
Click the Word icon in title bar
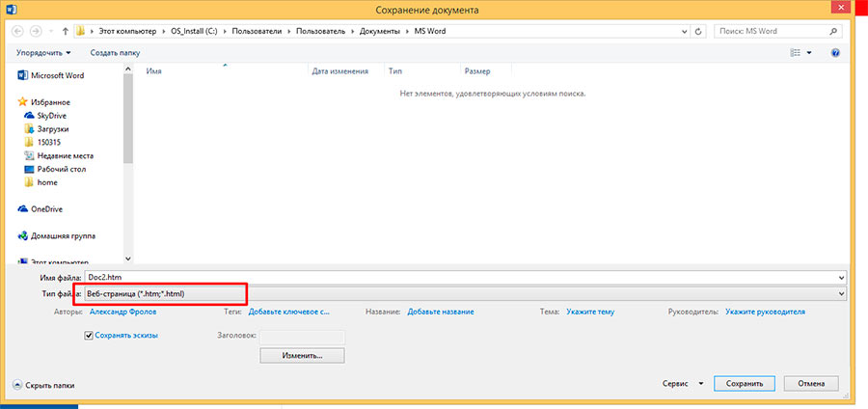click(x=11, y=10)
